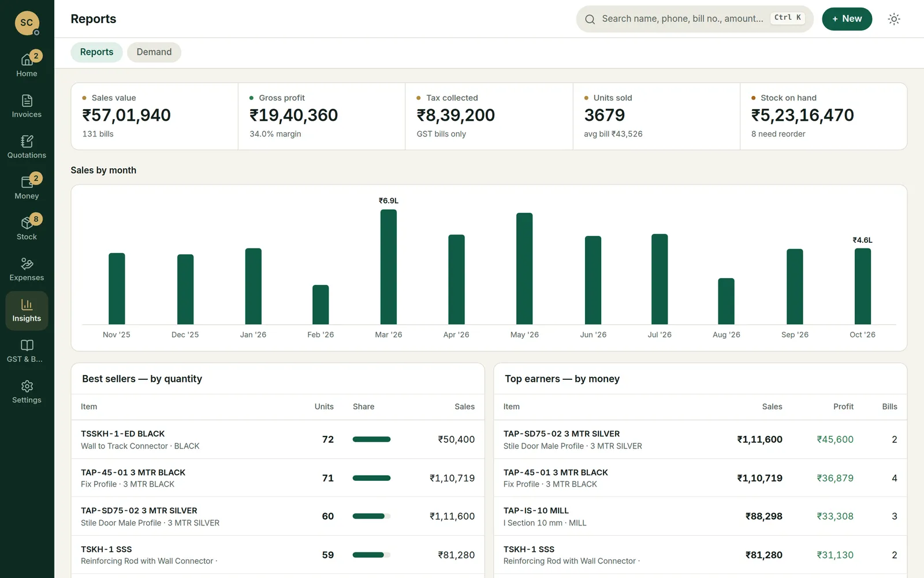Open Settings from the sidebar
Screen dimensions: 924x578
tap(27, 392)
